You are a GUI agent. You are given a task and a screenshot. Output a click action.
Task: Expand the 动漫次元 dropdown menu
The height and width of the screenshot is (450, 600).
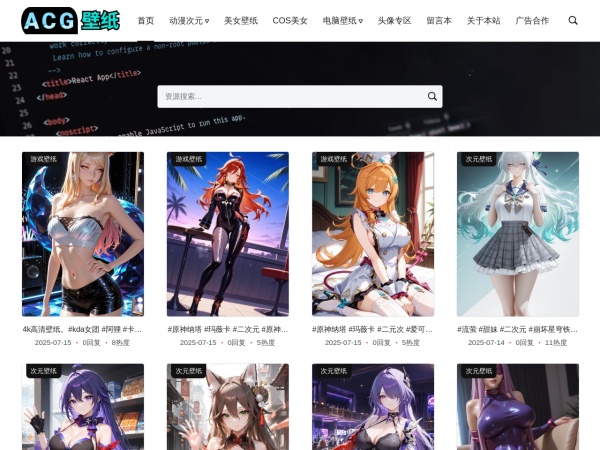pyautogui.click(x=189, y=20)
